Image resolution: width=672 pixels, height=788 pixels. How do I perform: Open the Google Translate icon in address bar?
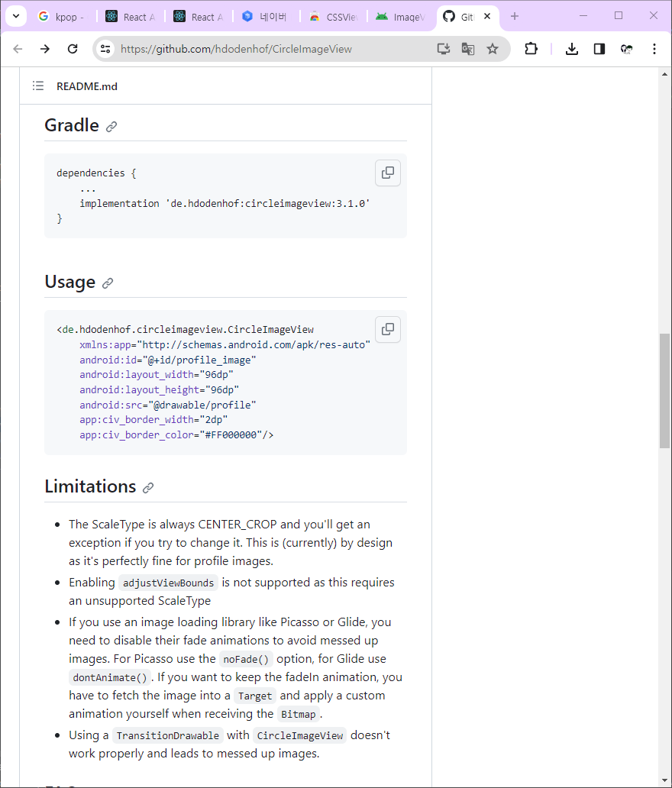(x=467, y=48)
